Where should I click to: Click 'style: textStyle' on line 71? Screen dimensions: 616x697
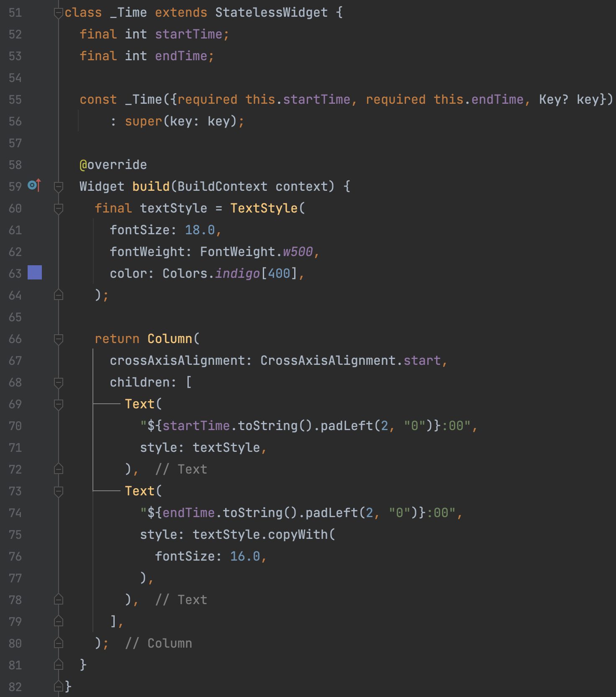coord(200,448)
